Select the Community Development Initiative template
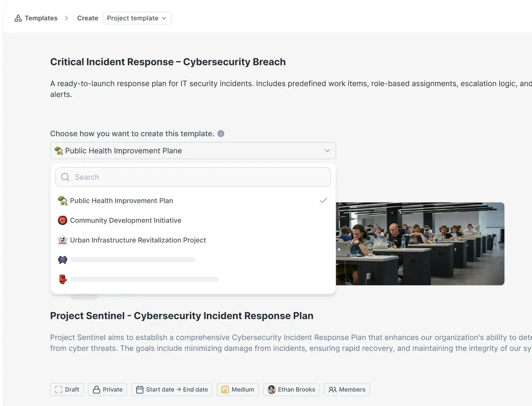532x406 pixels. pos(126,220)
